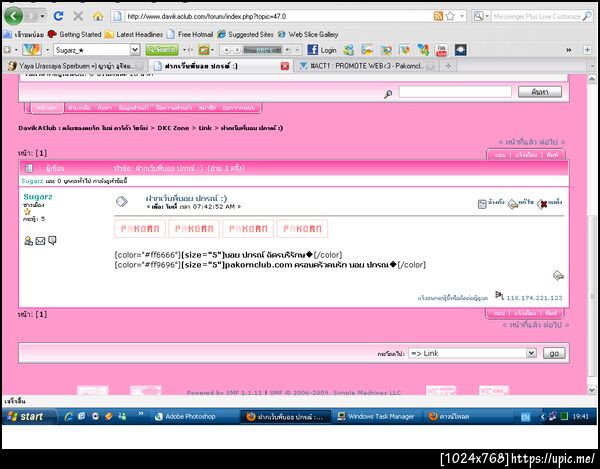This screenshot has height=469, width=600.
Task: Click the MSN messenger toolbar icon
Action: pyautogui.click(x=348, y=50)
